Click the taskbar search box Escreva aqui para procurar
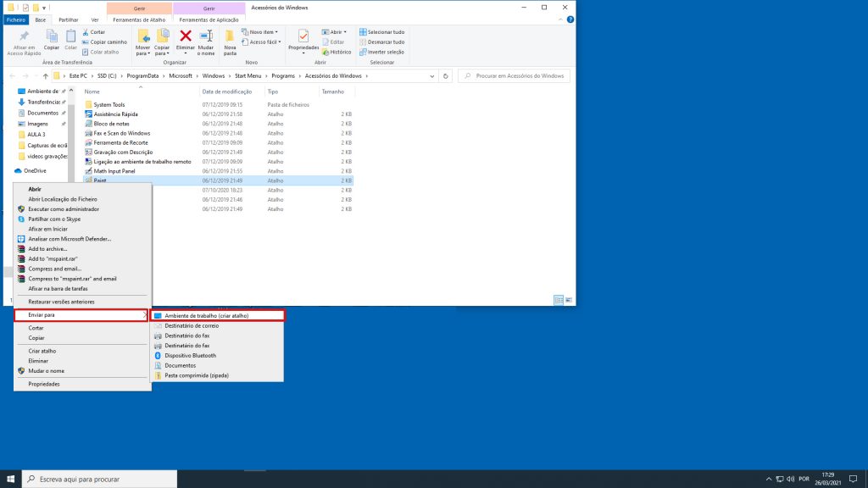This screenshot has width=868, height=488. pos(100,480)
